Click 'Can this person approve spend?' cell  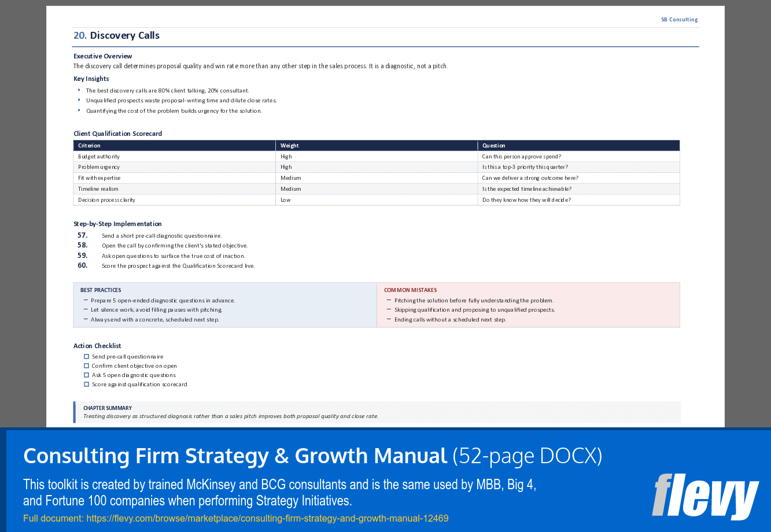click(579, 157)
